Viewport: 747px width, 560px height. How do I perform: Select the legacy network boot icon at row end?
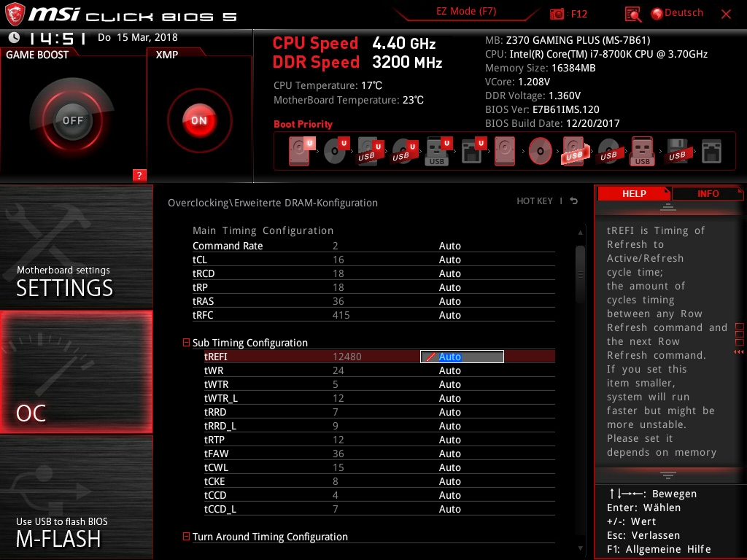point(711,152)
